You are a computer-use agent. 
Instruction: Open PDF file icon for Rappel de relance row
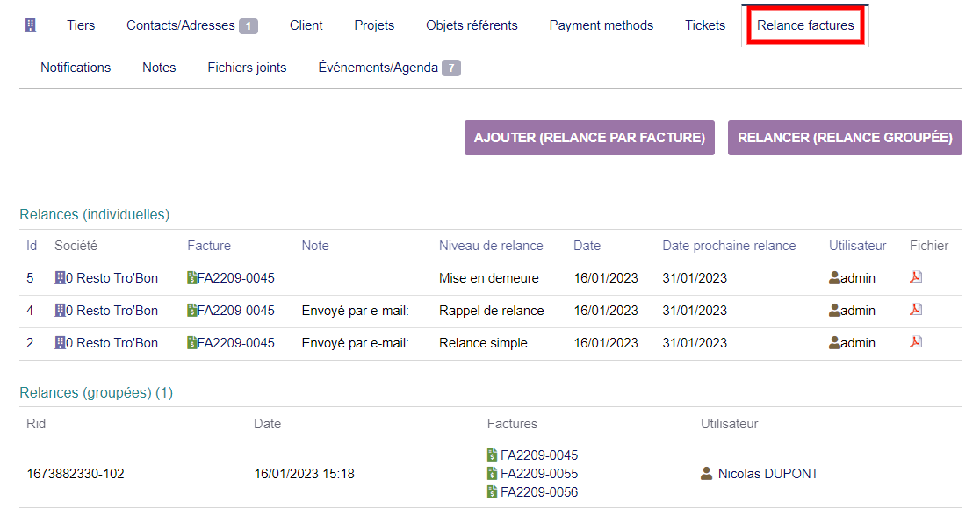click(x=916, y=310)
